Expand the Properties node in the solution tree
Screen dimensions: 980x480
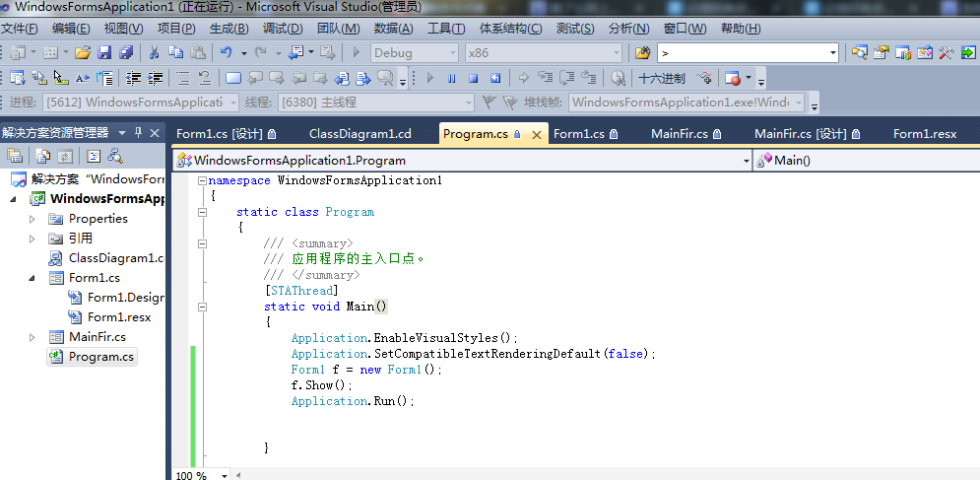pos(33,219)
